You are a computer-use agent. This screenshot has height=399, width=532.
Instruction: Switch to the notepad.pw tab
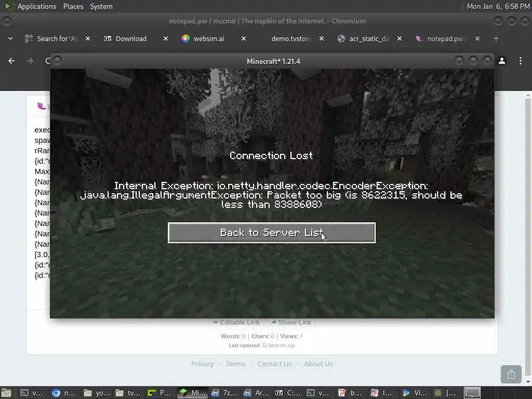click(x=445, y=38)
